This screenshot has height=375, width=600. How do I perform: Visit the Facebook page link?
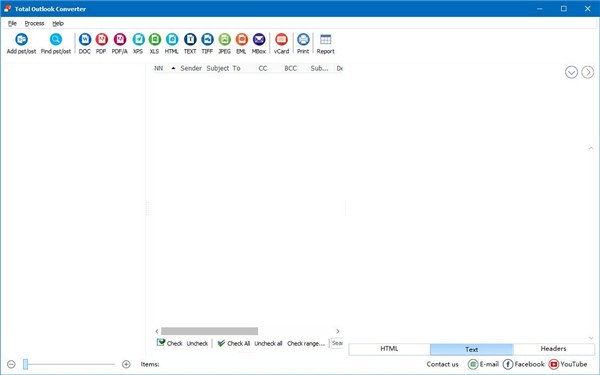click(x=523, y=364)
